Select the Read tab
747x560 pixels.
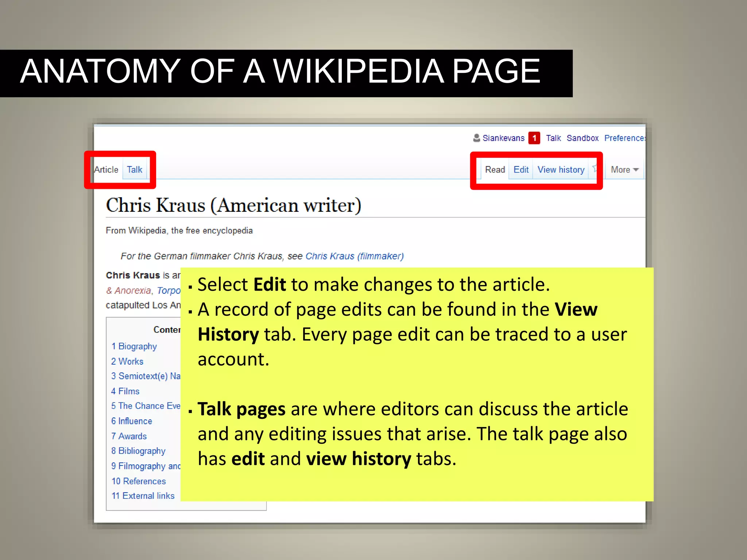[495, 170]
